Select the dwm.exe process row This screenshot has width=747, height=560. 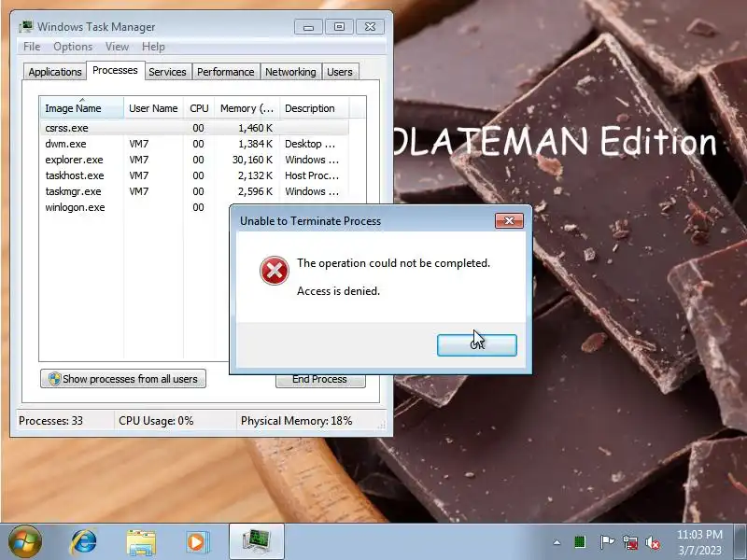tap(194, 144)
